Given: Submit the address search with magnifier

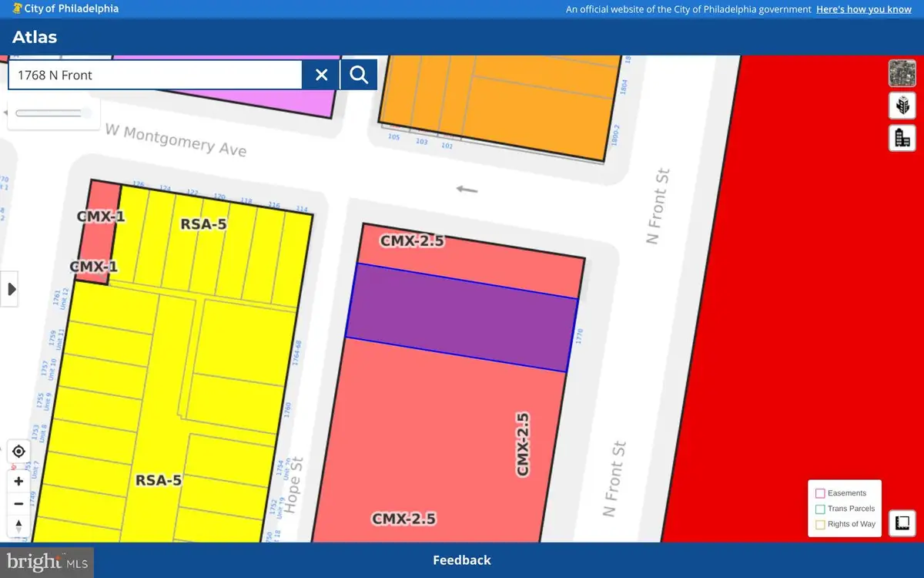Looking at the screenshot, I should [x=359, y=75].
